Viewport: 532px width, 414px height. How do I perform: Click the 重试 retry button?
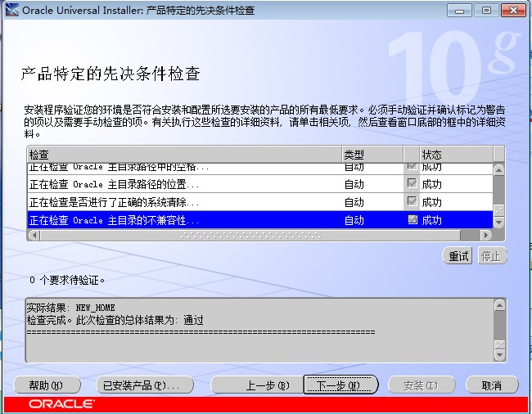458,255
